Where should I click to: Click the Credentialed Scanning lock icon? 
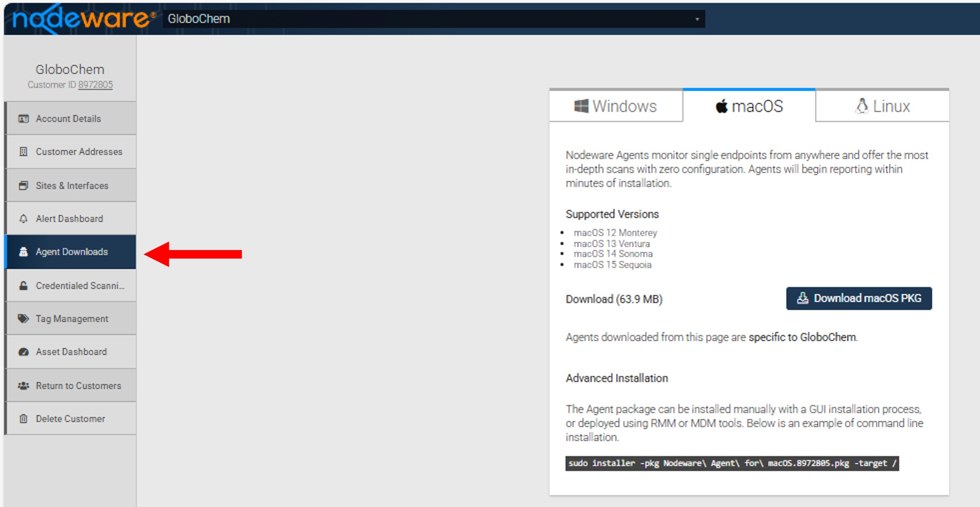coord(23,285)
